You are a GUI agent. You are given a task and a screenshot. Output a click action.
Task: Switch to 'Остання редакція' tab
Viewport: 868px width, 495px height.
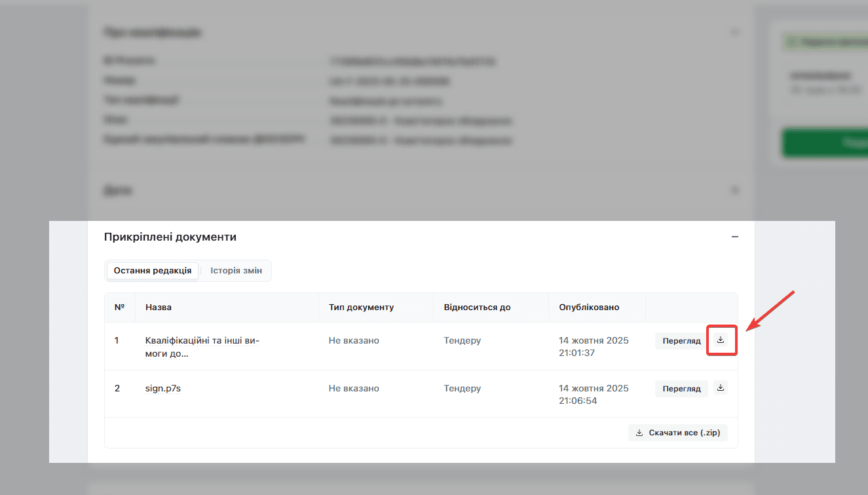[x=153, y=271]
